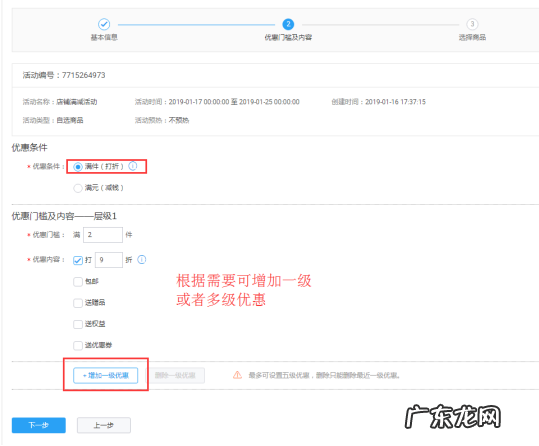Viewport: 539px width, 446px height.
Task: Click the blue 下一步 button
Action: (38, 425)
